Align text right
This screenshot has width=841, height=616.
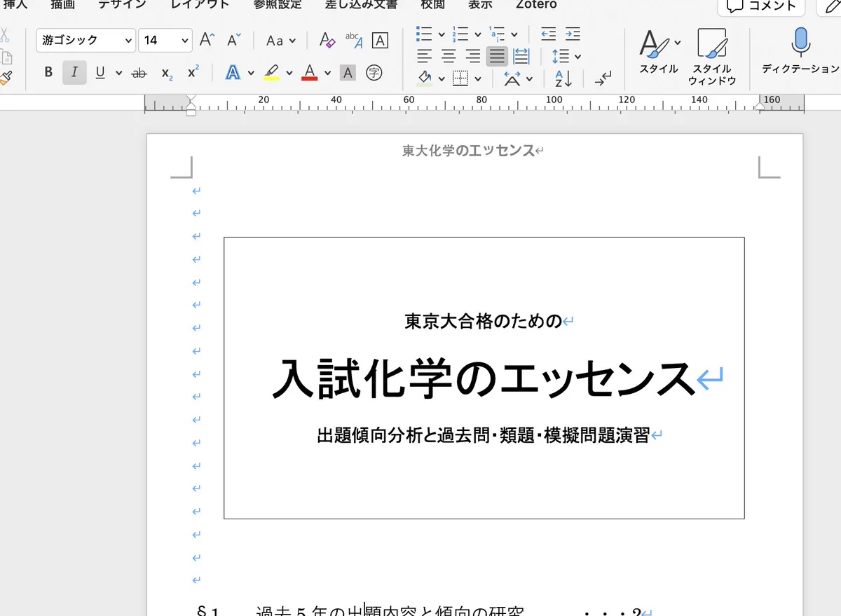point(473,56)
